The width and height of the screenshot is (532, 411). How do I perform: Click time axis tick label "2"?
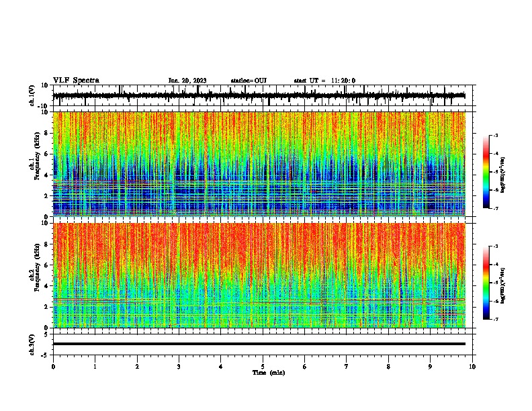click(x=137, y=367)
